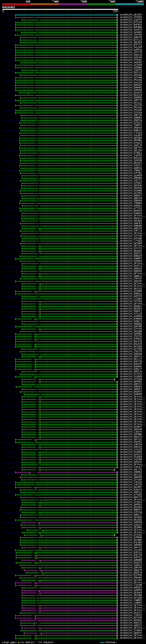Select hit label UniRef100_Q6NSF2
Image resolution: width=146 pixels, height=644 pixels.
click(131, 389)
